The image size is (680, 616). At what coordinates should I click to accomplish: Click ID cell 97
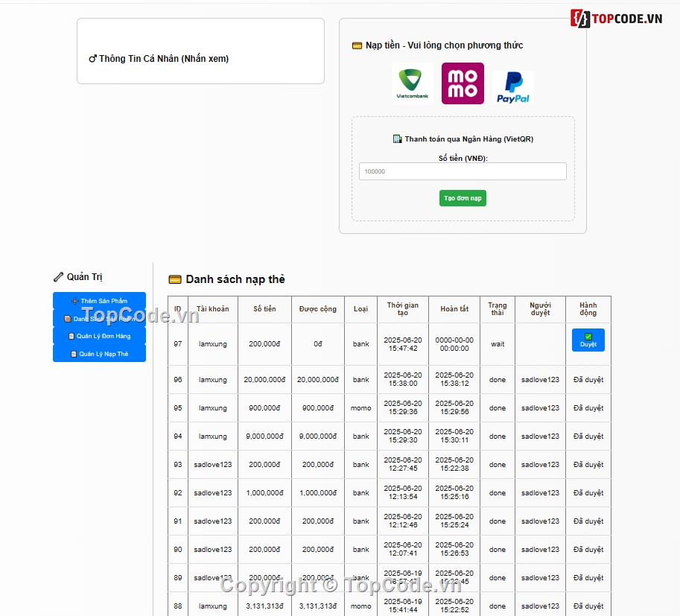178,344
